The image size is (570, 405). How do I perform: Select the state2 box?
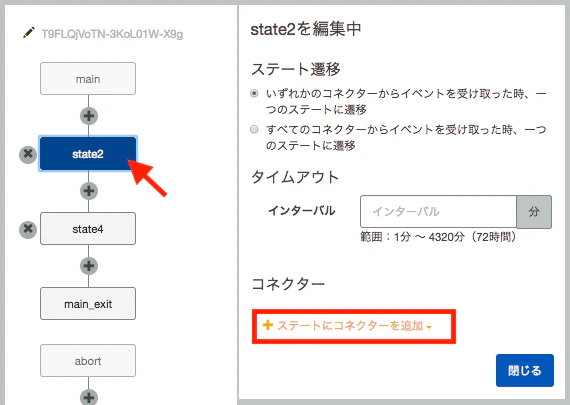coord(88,153)
